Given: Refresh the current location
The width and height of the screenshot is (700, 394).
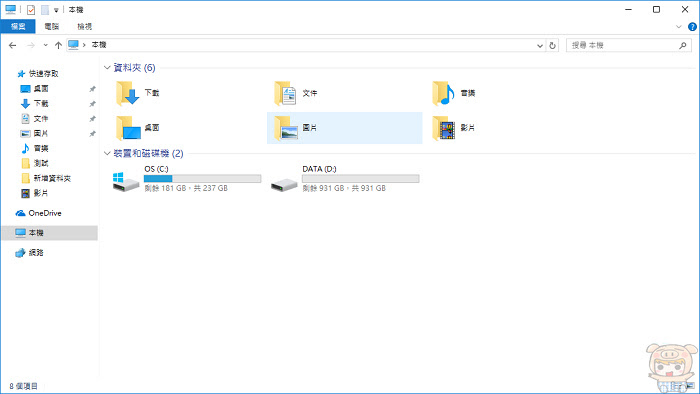Looking at the screenshot, I should pyautogui.click(x=552, y=45).
